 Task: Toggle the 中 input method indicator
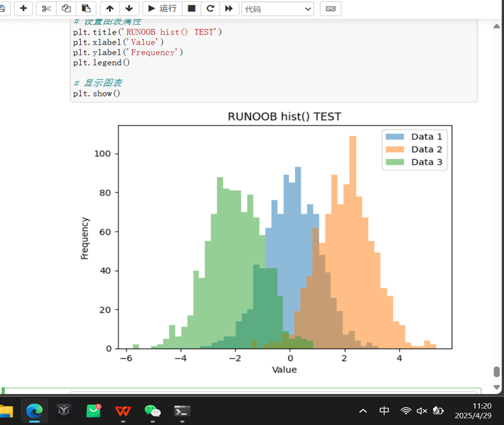pyautogui.click(x=384, y=410)
